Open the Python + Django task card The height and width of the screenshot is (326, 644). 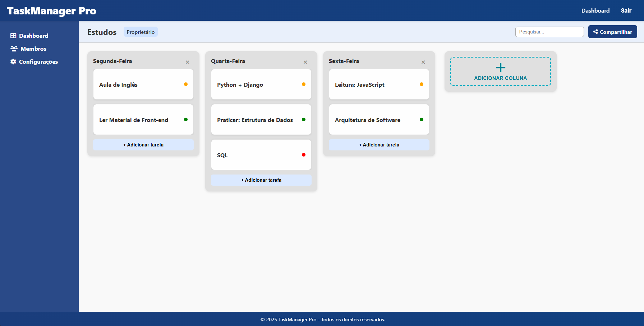pyautogui.click(x=261, y=84)
